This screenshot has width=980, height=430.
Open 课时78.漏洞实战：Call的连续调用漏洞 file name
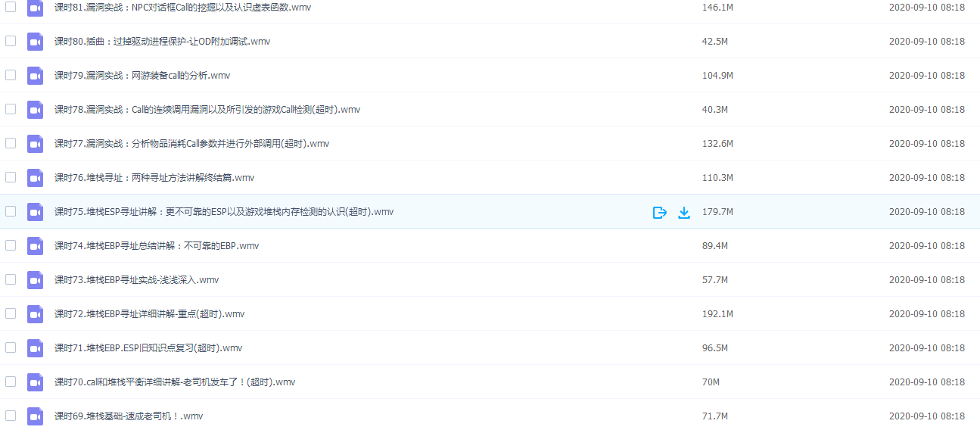pyautogui.click(x=207, y=110)
